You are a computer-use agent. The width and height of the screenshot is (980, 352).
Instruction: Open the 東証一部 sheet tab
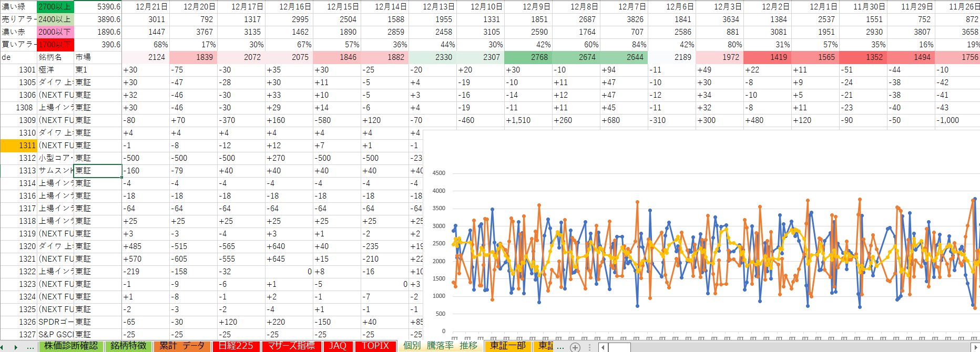(x=508, y=346)
